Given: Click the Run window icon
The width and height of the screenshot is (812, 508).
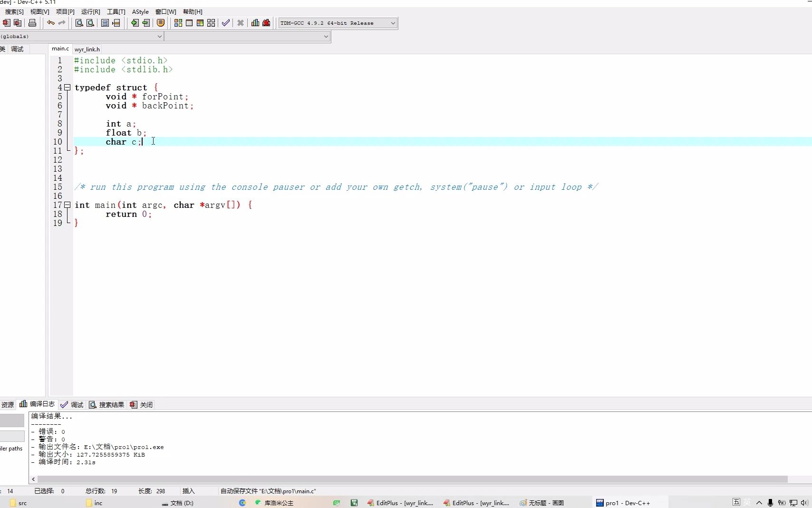Looking at the screenshot, I should click(x=189, y=23).
